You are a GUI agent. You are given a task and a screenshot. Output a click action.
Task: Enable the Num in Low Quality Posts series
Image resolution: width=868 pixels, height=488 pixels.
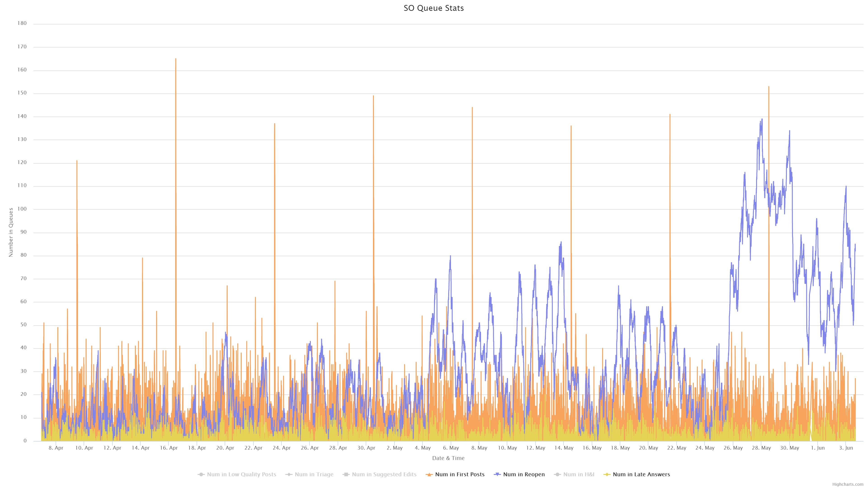pos(237,474)
